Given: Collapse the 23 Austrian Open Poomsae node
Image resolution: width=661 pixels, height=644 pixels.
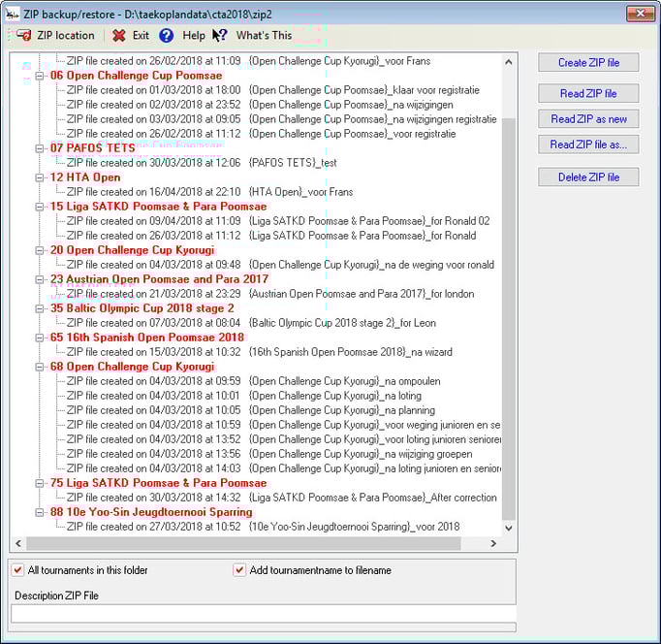Looking at the screenshot, I should pyautogui.click(x=40, y=279).
